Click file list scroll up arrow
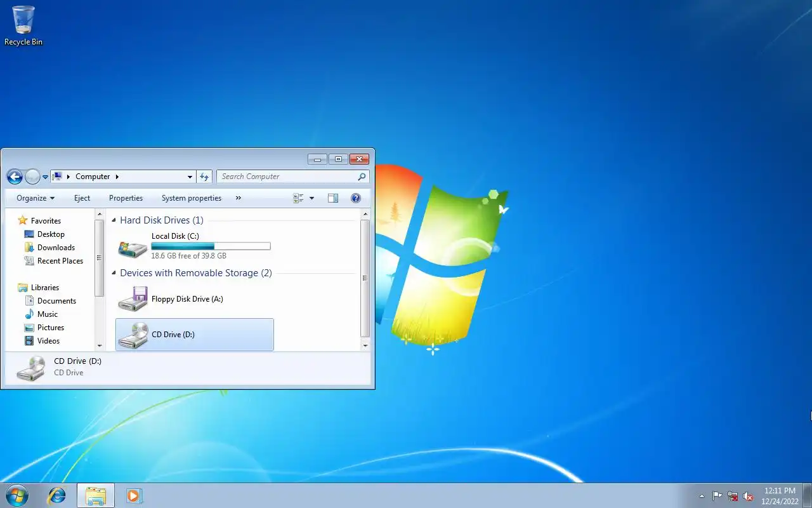The height and width of the screenshot is (508, 812). [x=365, y=215]
